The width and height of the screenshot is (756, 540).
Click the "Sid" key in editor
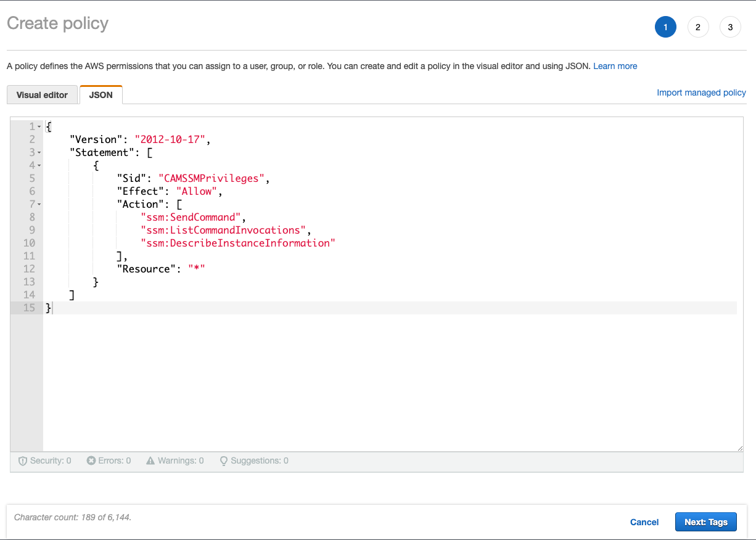click(x=131, y=178)
